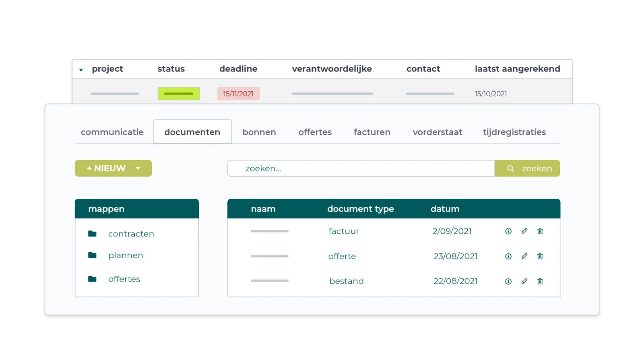Switch to the facturen tab
This screenshot has height=362, width=644.
(372, 132)
